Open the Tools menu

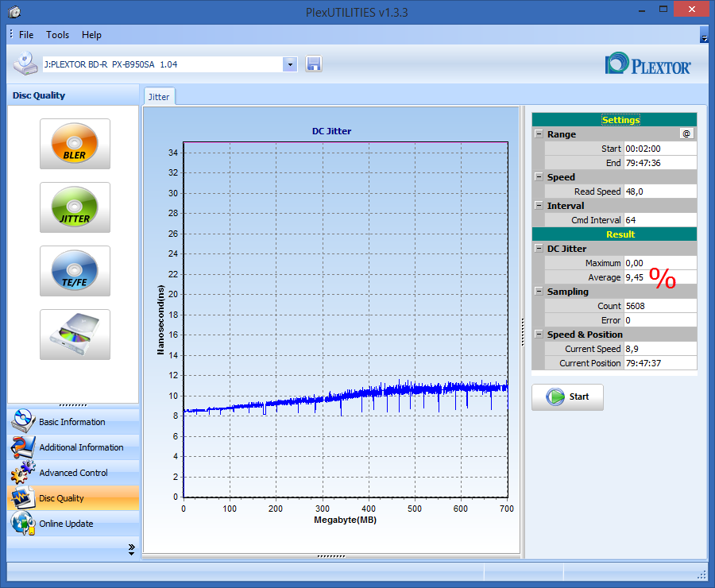coord(57,35)
